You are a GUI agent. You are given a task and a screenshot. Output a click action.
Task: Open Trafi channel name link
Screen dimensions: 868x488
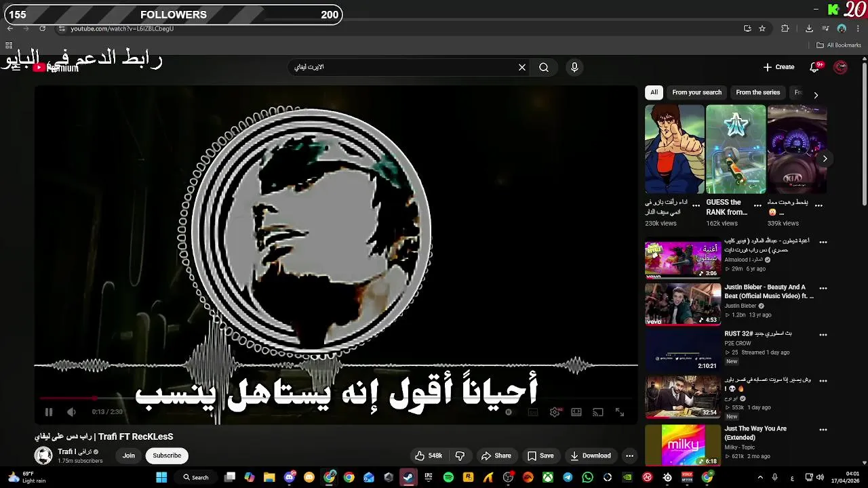pyautogui.click(x=75, y=451)
